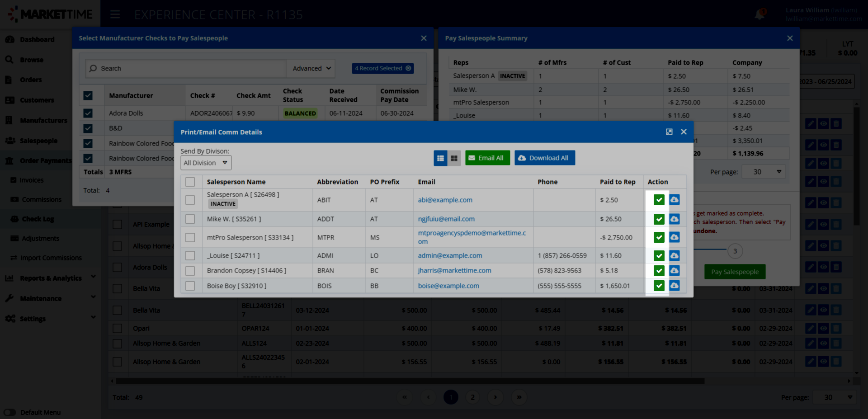868x419 pixels.
Task: Check the box for Mike W.
Action: coord(190,219)
